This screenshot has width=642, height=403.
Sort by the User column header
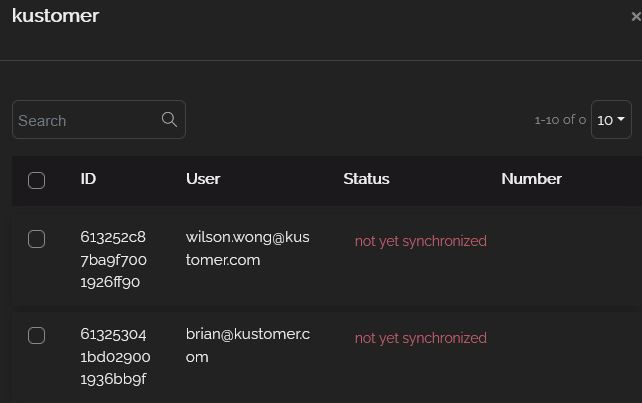pos(203,179)
